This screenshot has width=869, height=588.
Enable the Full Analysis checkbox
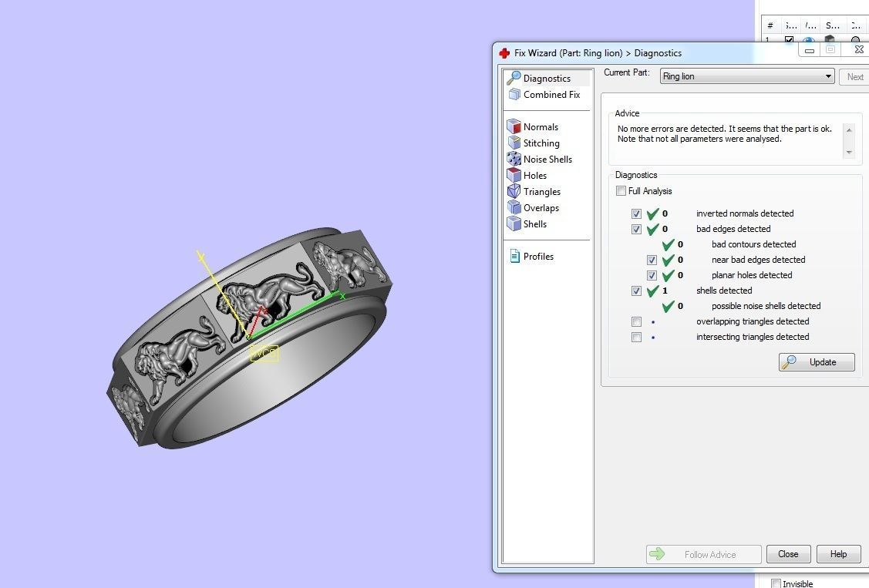coord(621,191)
